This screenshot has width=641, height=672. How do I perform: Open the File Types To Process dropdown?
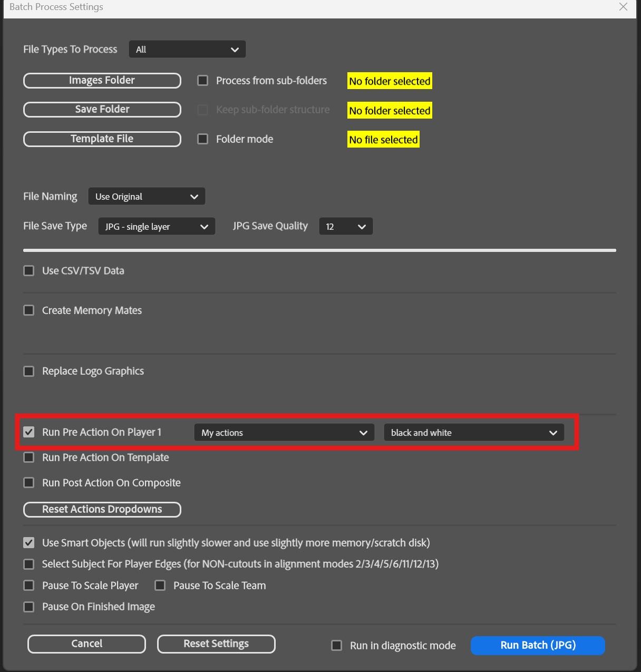coord(187,50)
